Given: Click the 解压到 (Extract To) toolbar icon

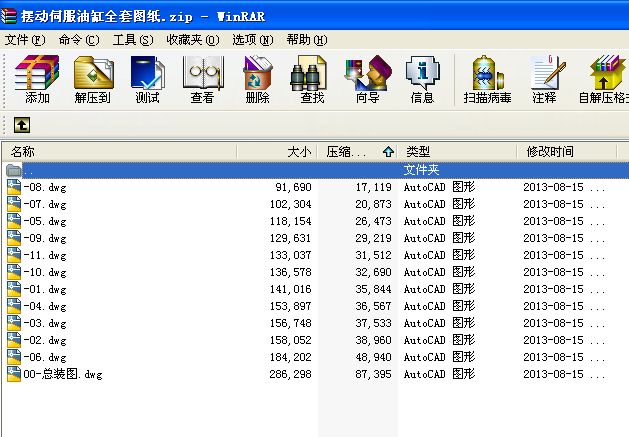Looking at the screenshot, I should [x=93, y=79].
